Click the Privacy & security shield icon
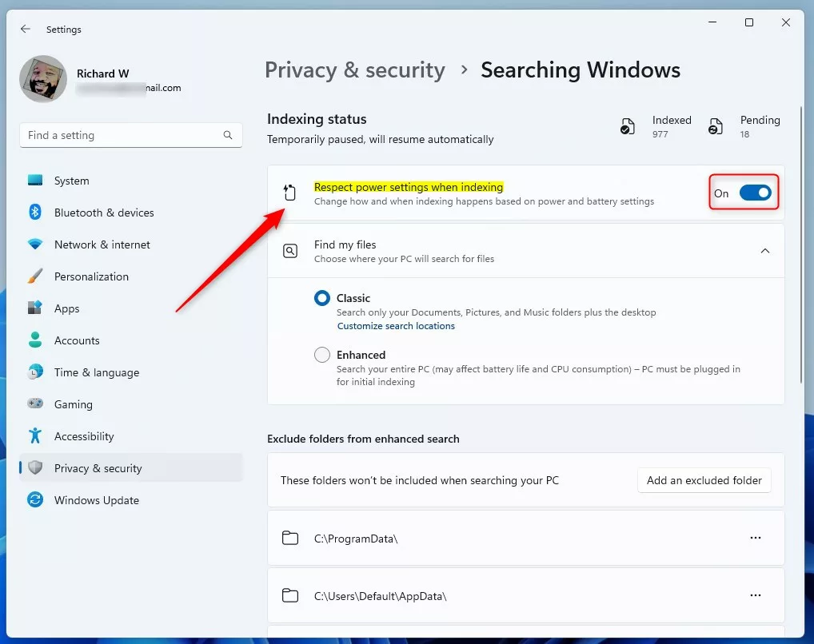The height and width of the screenshot is (644, 814). (35, 468)
